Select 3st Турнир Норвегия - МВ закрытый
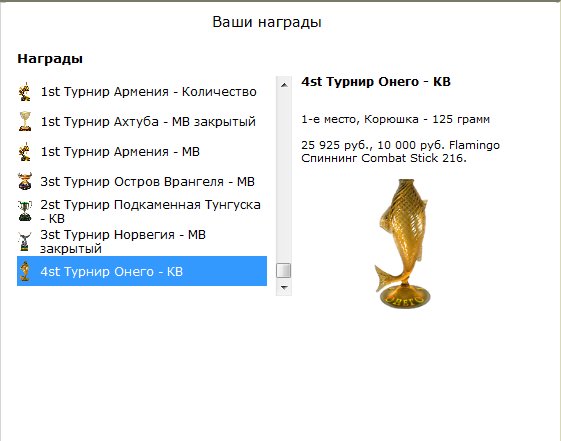The height and width of the screenshot is (441, 561). tap(142, 241)
